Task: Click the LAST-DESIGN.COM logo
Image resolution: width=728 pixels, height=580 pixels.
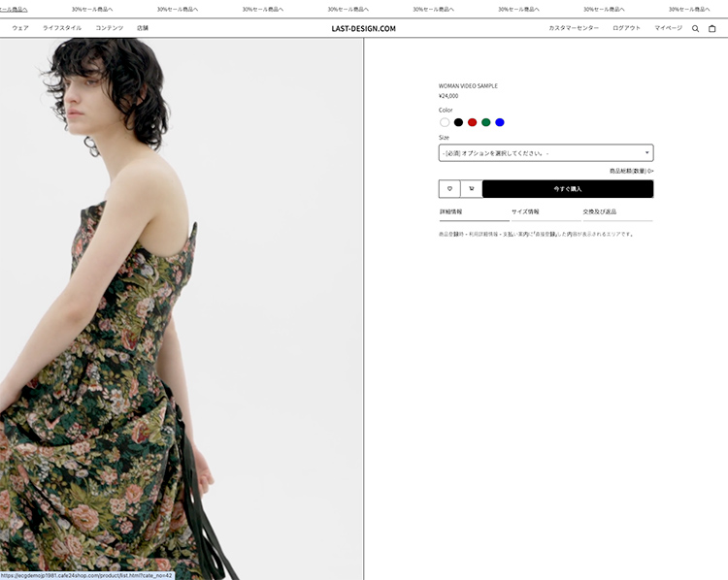Action: click(x=363, y=28)
